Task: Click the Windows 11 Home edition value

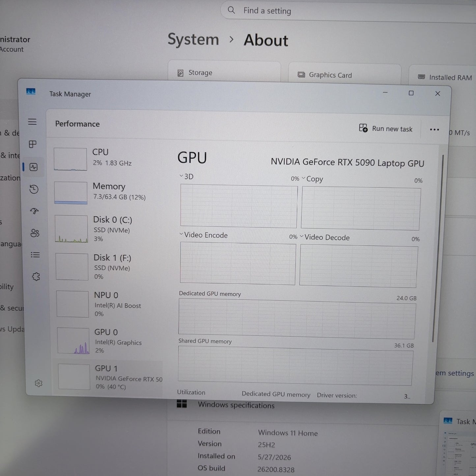Action: [288, 433]
